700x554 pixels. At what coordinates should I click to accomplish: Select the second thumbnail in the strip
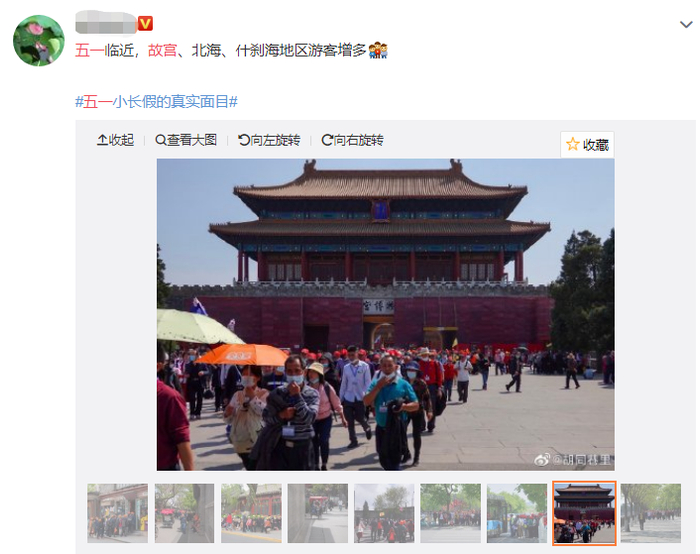(184, 513)
